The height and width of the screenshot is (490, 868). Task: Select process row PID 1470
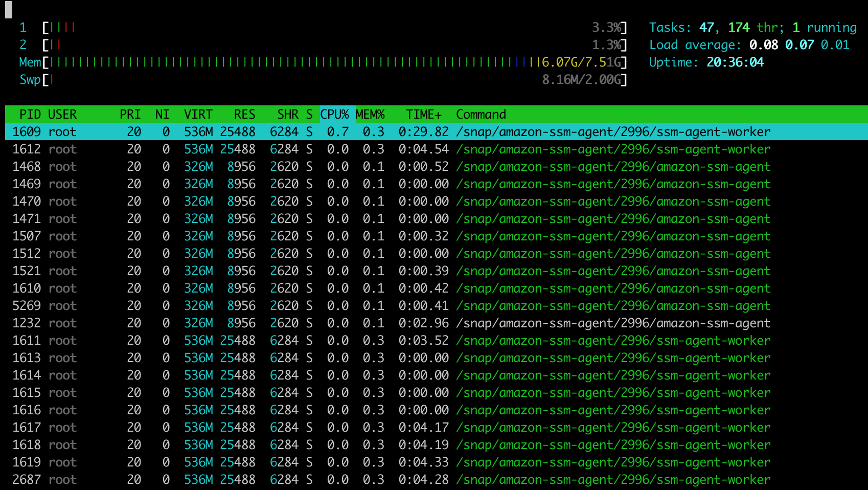[437, 201]
